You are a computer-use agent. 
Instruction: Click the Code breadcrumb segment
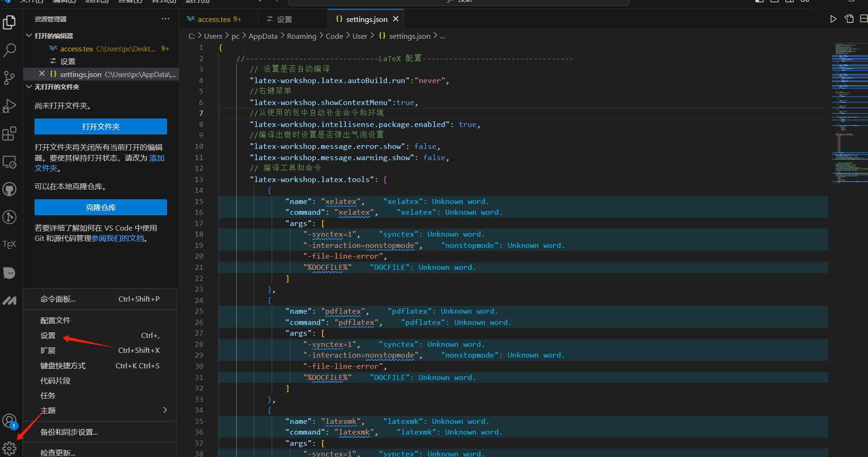[334, 36]
